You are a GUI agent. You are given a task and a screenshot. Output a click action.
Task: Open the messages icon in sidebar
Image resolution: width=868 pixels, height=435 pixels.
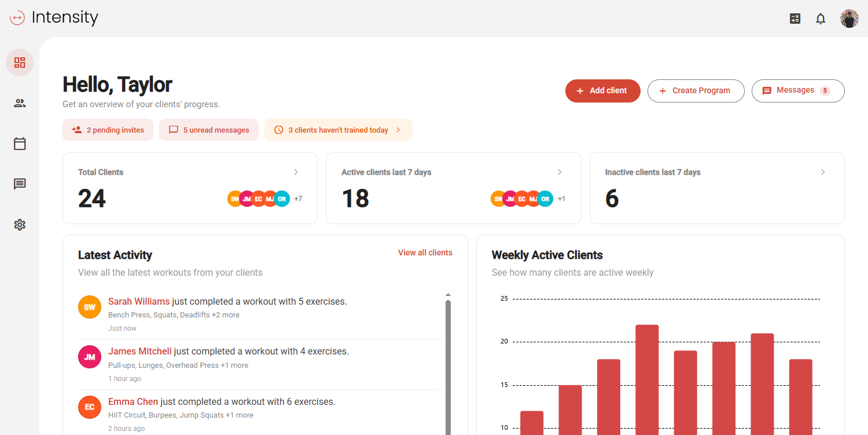click(x=20, y=184)
